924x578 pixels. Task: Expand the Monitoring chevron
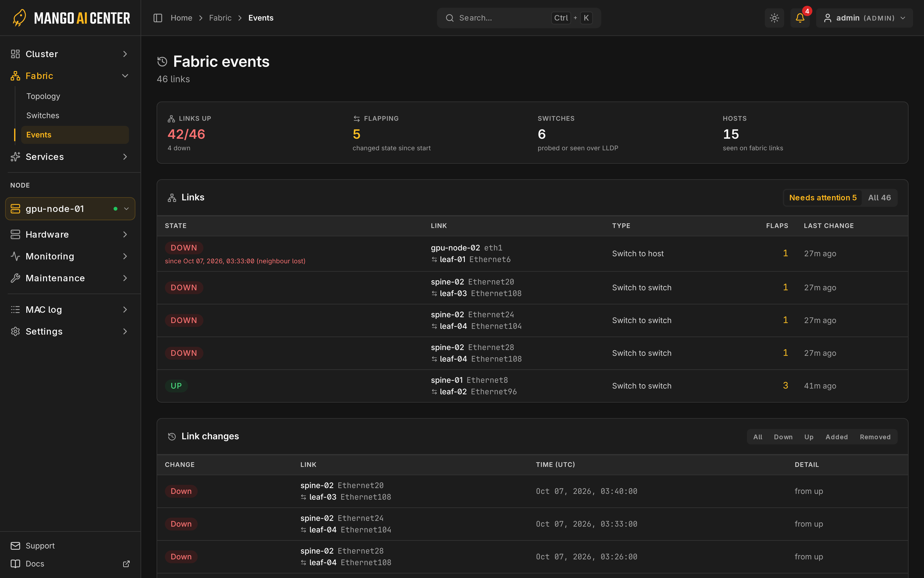125,256
